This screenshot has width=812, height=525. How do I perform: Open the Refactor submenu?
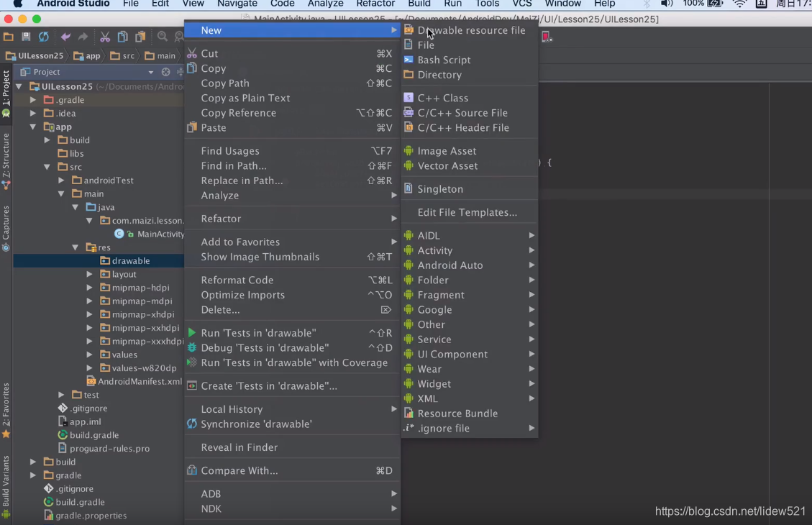291,219
